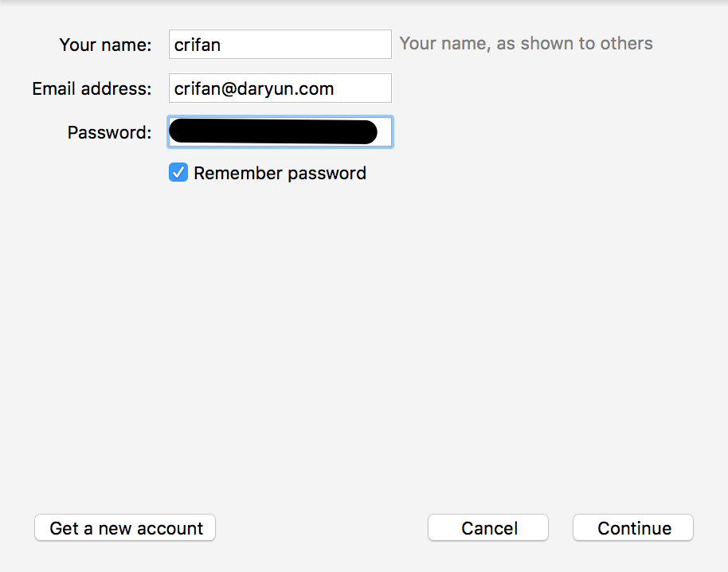Click the 'Email address:' field label
Image resolution: width=728 pixels, height=572 pixels.
92,89
